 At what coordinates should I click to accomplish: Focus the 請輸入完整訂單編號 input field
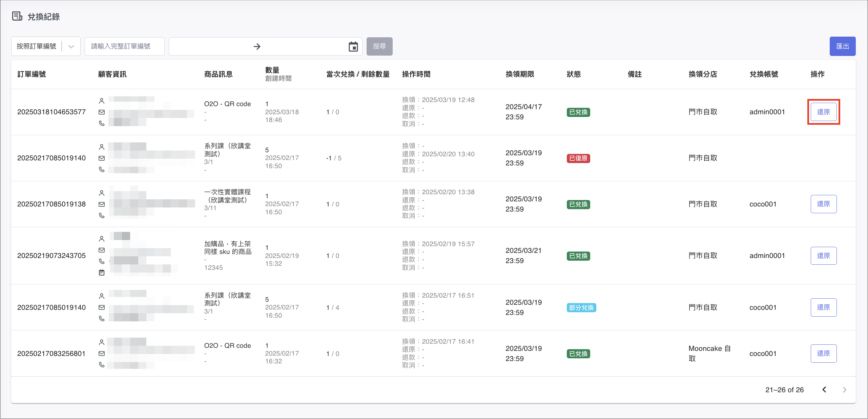click(x=125, y=46)
